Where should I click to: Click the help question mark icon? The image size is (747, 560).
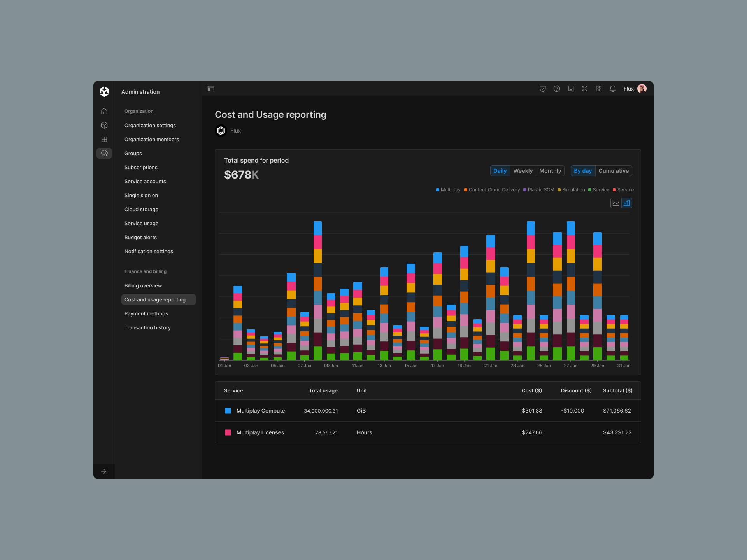[557, 89]
